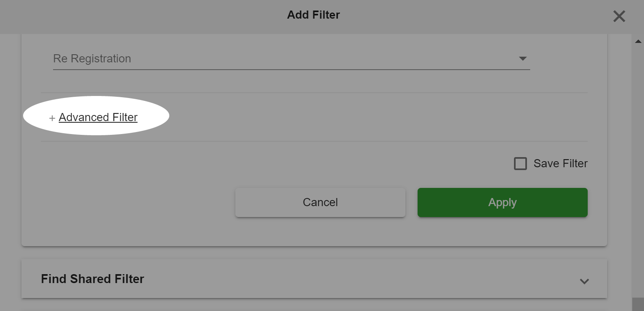Cancel the filter changes
Screen dimensions: 644x311
pos(320,202)
